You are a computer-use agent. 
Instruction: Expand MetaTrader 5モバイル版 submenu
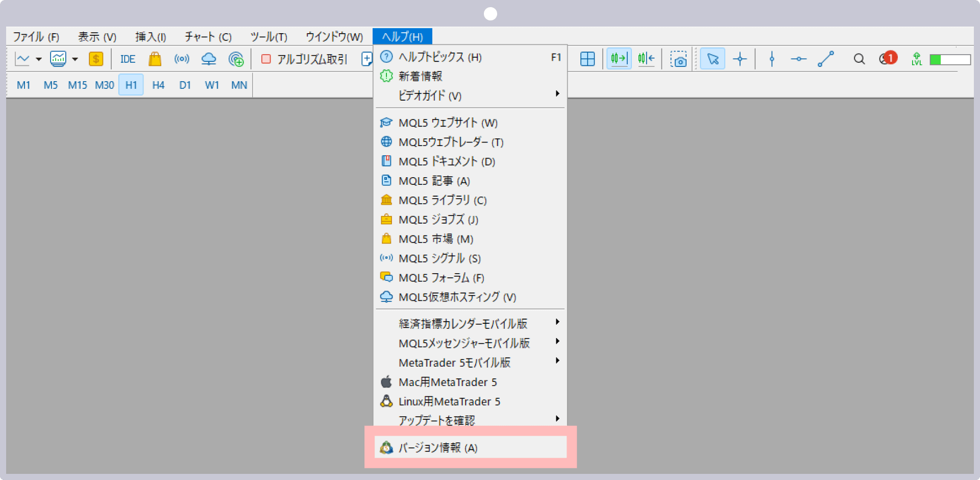pyautogui.click(x=470, y=363)
